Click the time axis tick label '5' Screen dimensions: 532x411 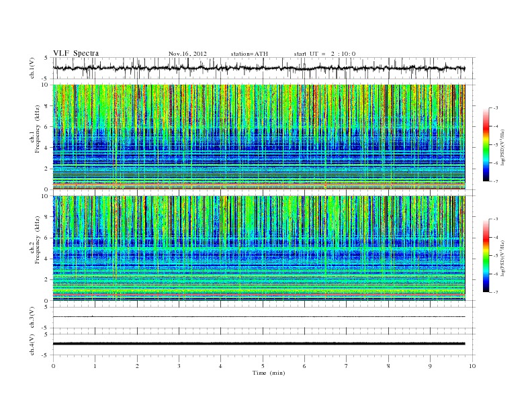tap(263, 366)
